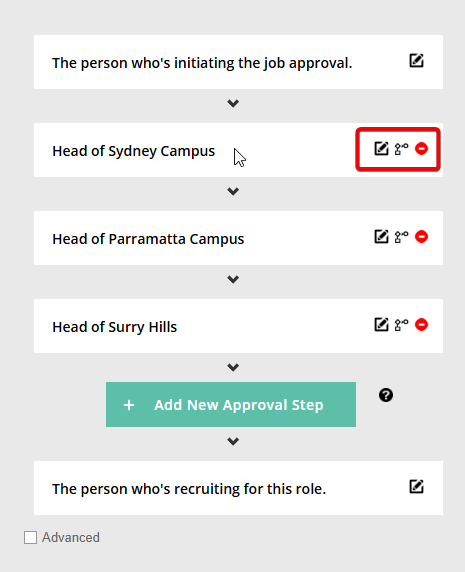Delete the Head of Parramatta Campus step
Viewport: 465px width, 572px height.
421,236
